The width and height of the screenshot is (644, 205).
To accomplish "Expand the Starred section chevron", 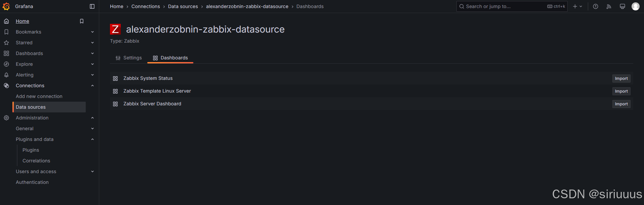I will [x=92, y=43].
